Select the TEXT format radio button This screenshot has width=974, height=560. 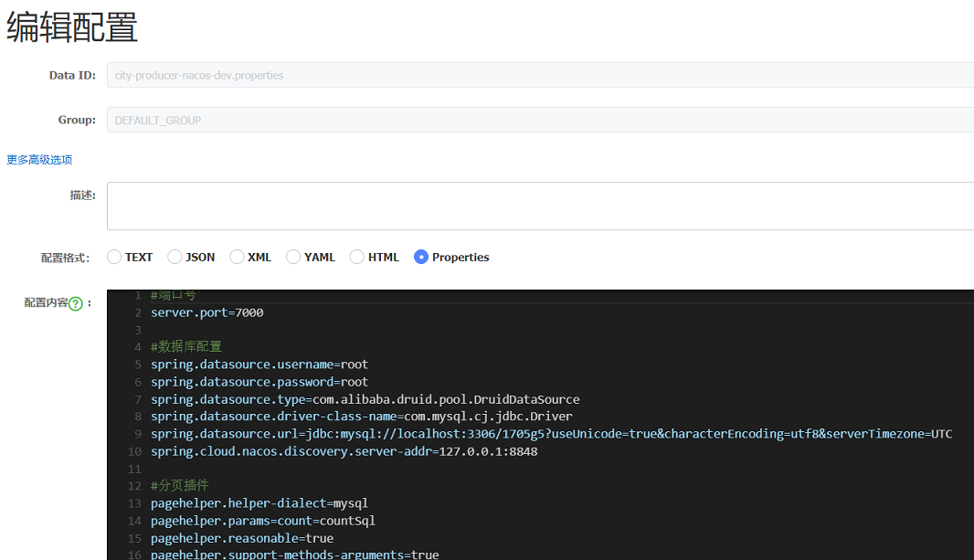pos(114,257)
